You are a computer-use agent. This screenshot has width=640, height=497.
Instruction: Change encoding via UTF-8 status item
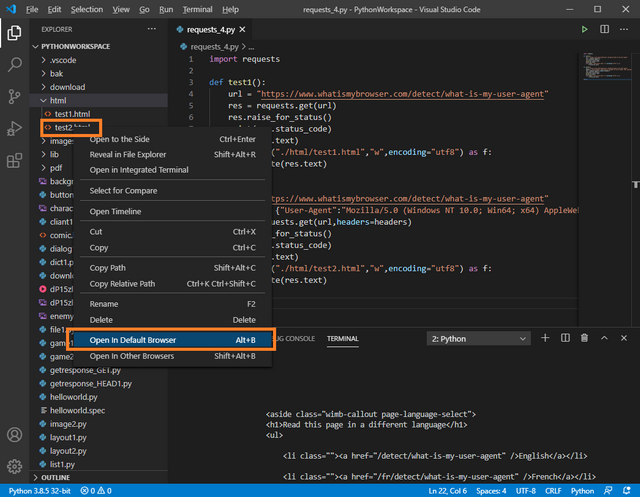click(526, 490)
